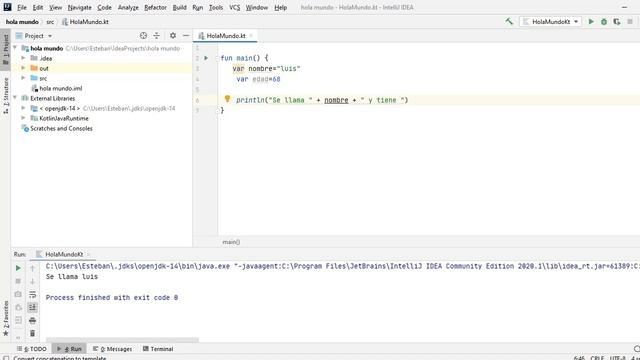Click the Run panel stop icon
Screen dimensions: 640x360
(18, 281)
